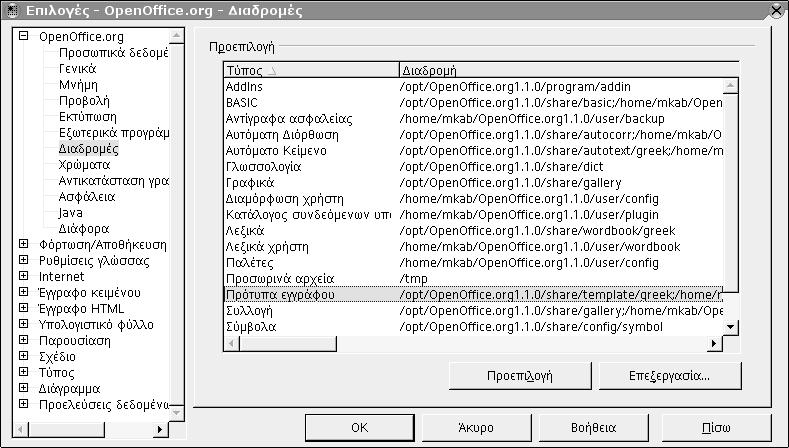Select Εξωτερικά προγράμματα in the tree
The width and height of the screenshot is (789, 448).
pyautogui.click(x=113, y=133)
